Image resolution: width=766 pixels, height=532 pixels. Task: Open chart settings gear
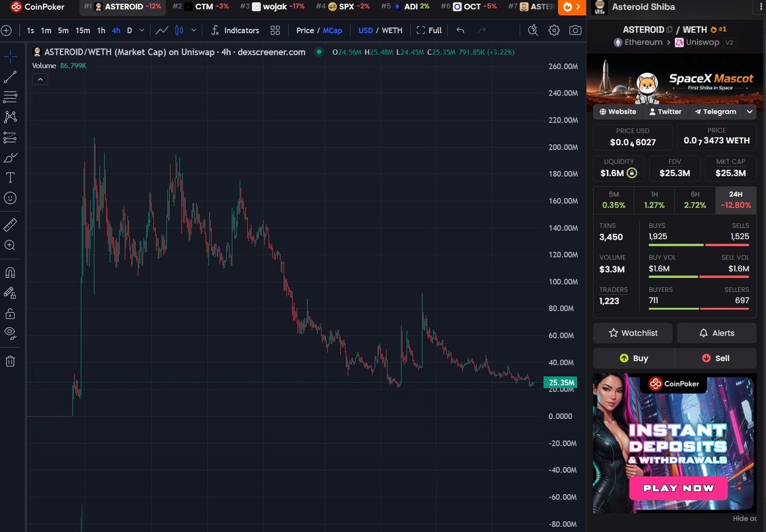click(x=554, y=30)
